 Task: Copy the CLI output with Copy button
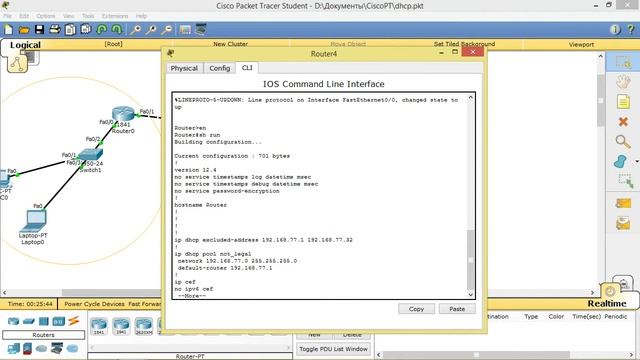[416, 309]
